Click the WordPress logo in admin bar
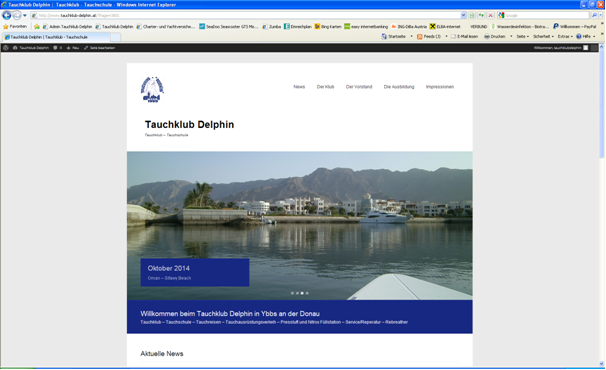606x370 pixels. pyautogui.click(x=6, y=48)
